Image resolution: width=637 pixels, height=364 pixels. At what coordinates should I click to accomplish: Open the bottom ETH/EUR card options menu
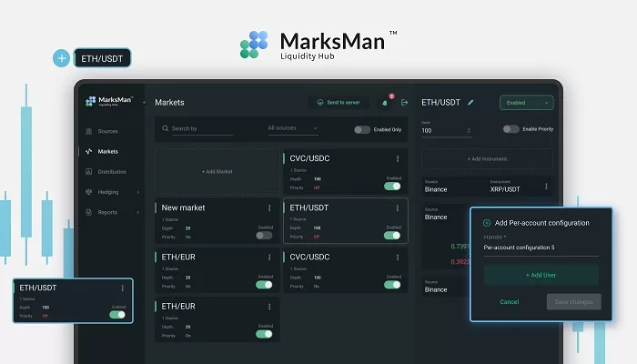click(x=269, y=307)
